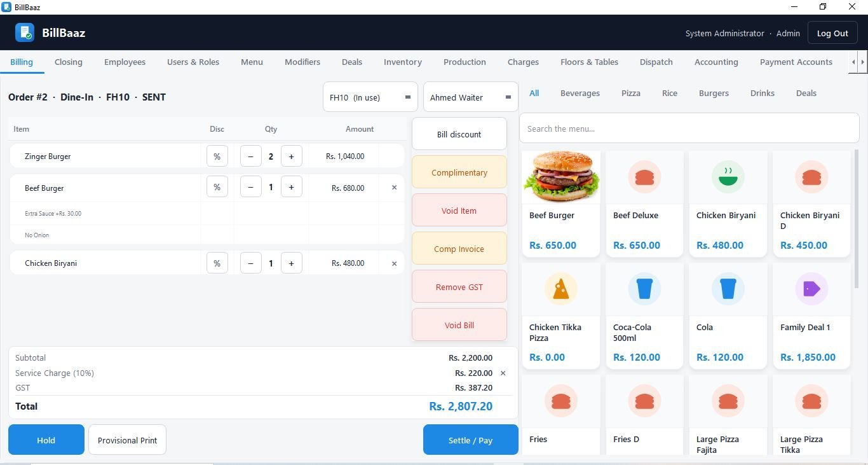This screenshot has height=465, width=868.
Task: Add Fries D via its burger icon
Action: click(x=644, y=401)
